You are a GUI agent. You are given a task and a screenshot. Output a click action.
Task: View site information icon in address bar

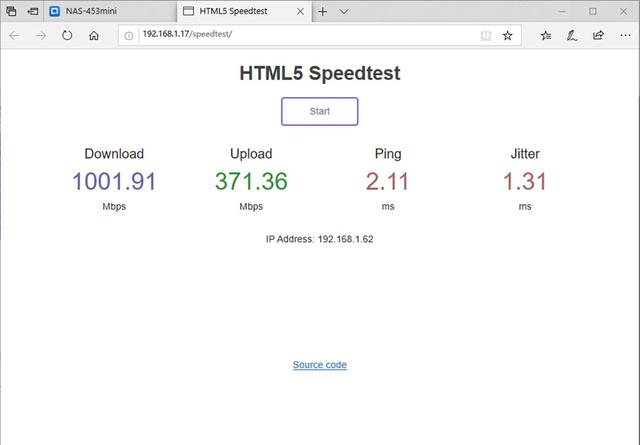129,36
